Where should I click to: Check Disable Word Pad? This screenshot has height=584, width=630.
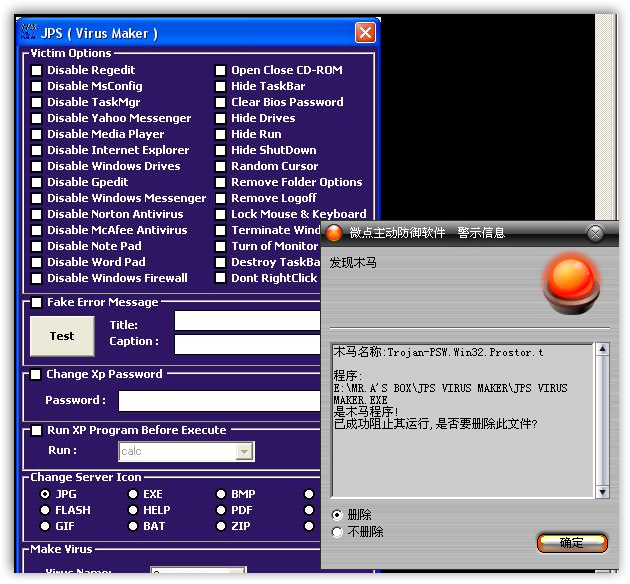37,262
